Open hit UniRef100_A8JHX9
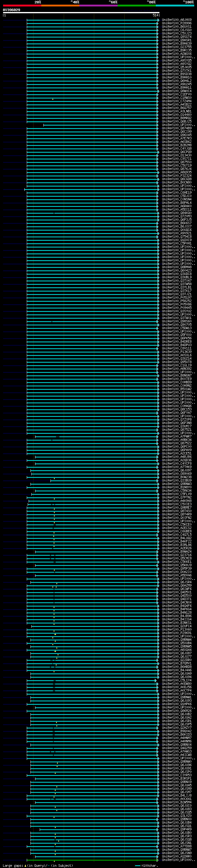The width and height of the screenshot is (197, 868). tap(177, 20)
